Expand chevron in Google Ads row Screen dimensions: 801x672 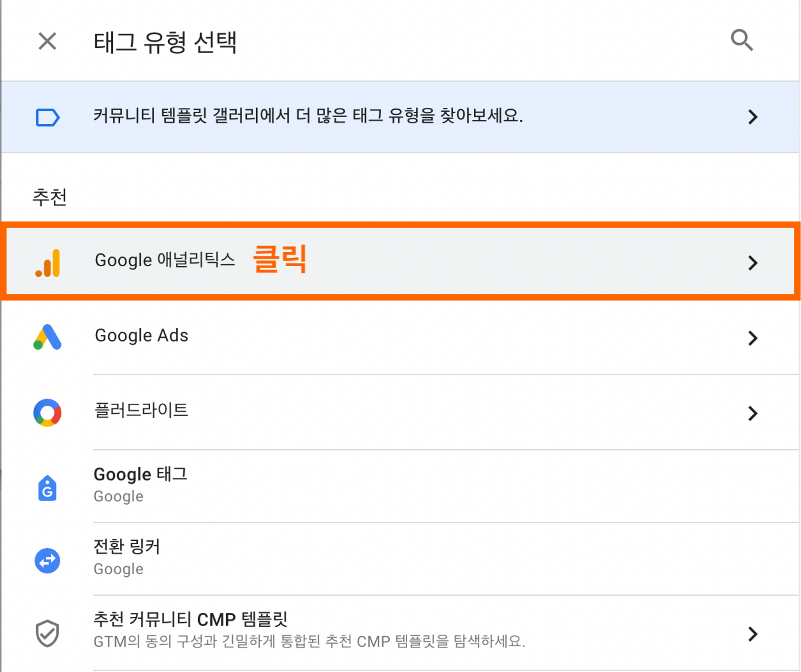pyautogui.click(x=753, y=338)
